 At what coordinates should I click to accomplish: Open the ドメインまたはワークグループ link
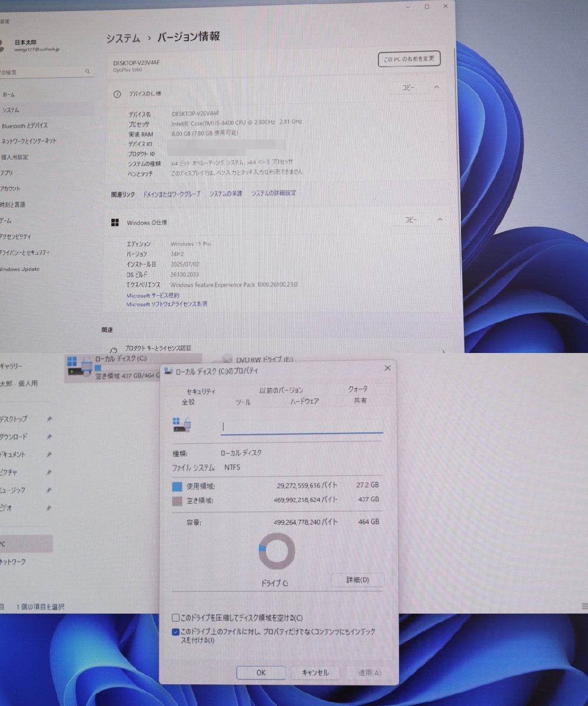172,194
